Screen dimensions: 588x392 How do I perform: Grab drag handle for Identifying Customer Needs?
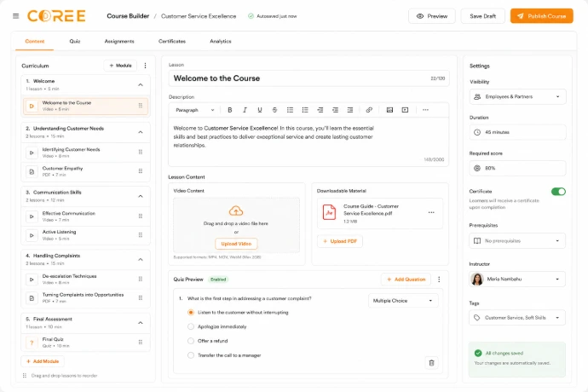(x=141, y=152)
